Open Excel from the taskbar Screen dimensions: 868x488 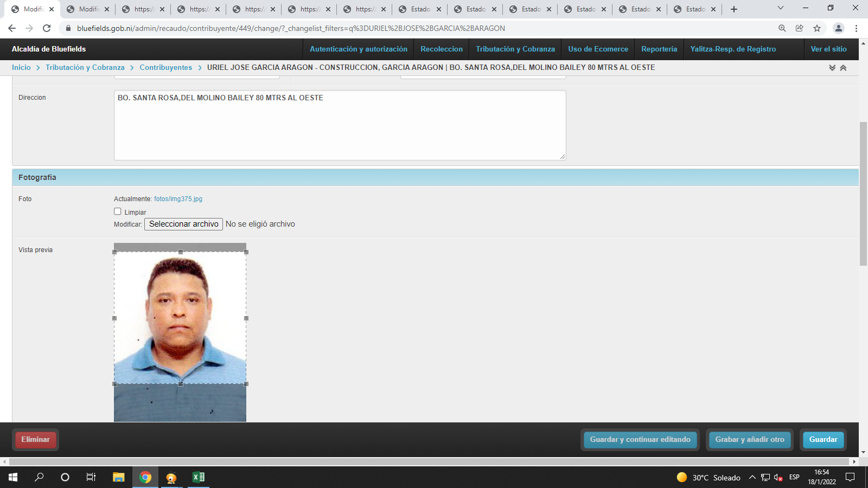199,477
